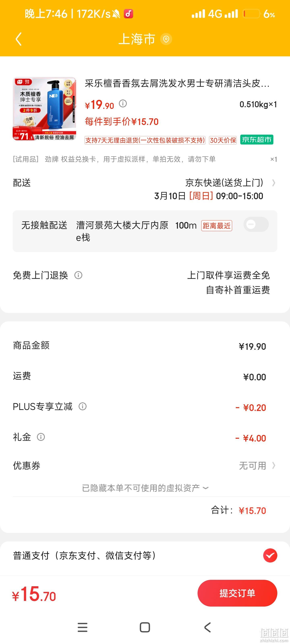
Task: Open the shampoo product thumbnail
Action: [45, 109]
